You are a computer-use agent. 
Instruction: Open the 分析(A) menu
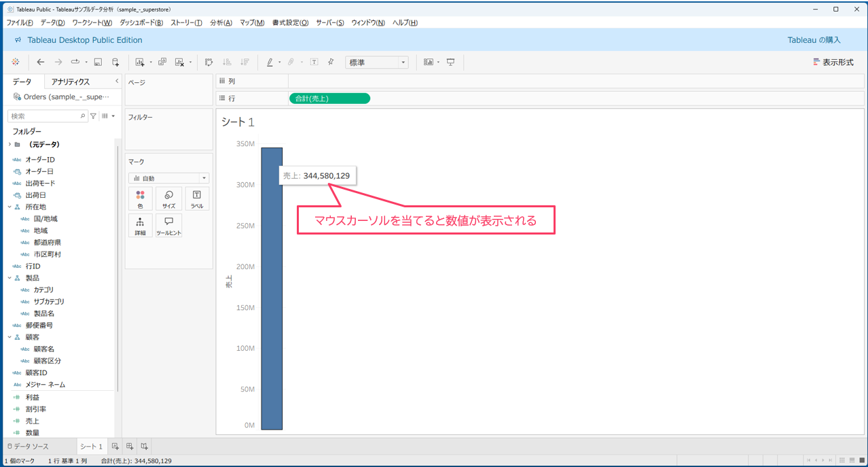point(221,22)
